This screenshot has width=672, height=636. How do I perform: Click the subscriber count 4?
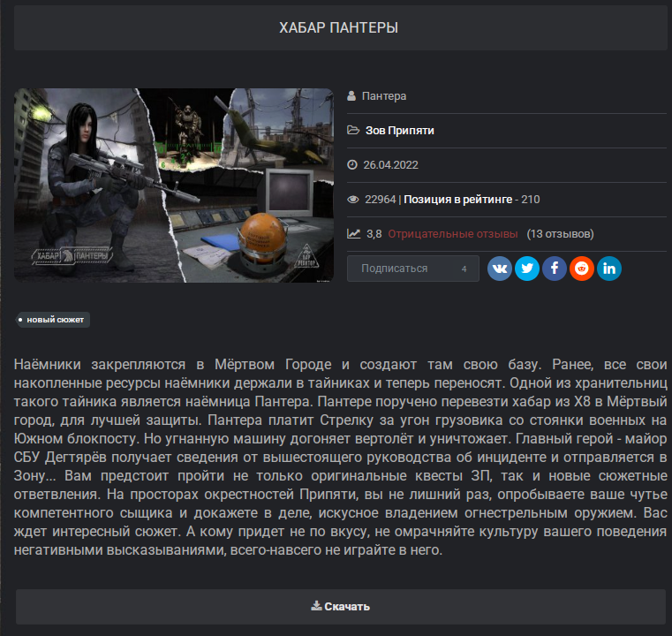(x=464, y=269)
